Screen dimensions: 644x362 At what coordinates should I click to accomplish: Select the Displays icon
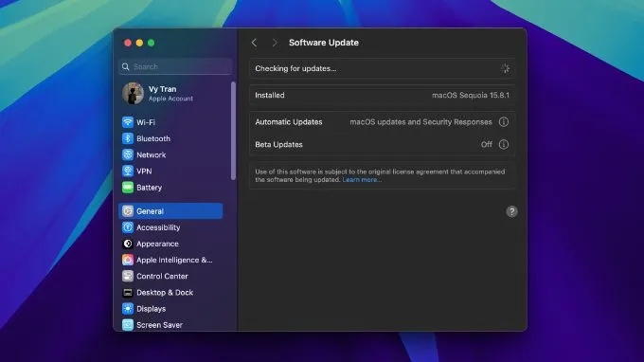point(128,309)
